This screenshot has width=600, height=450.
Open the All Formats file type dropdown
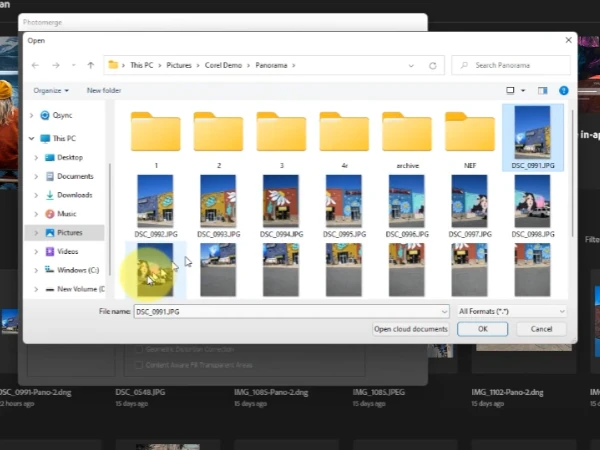point(511,311)
